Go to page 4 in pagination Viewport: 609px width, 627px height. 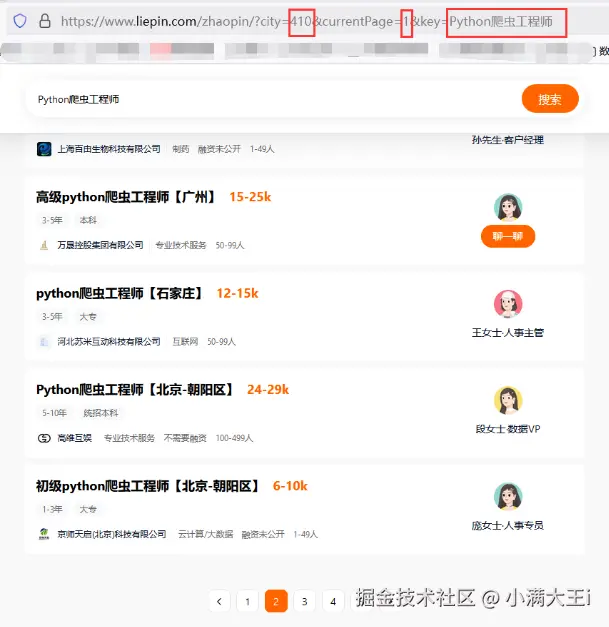click(333, 601)
